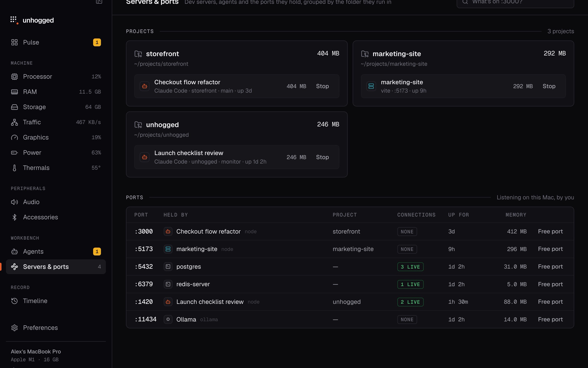Free the redis-server port 6379
This screenshot has height=368, width=588.
coord(550,284)
